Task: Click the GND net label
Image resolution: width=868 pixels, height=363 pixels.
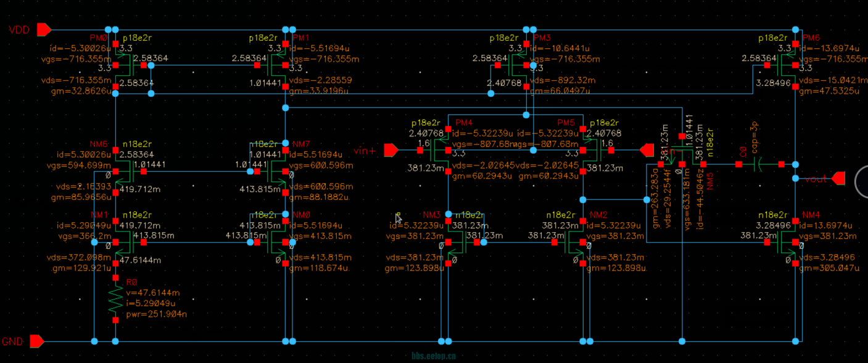Action: click(x=12, y=341)
